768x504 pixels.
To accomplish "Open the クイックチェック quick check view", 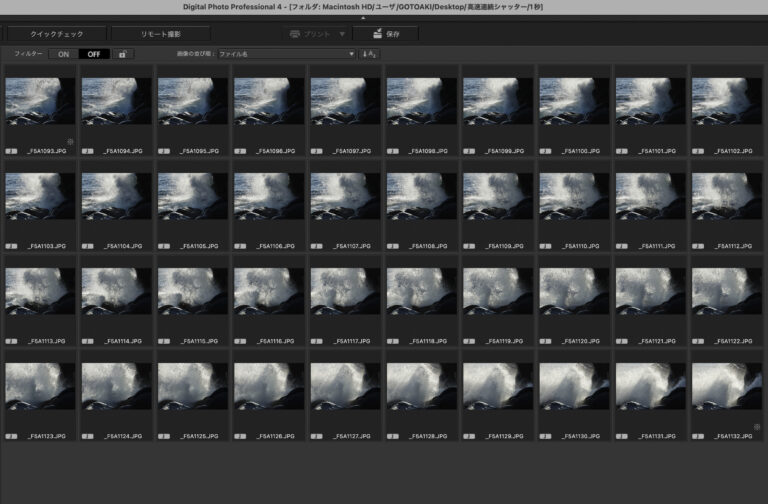I will pos(55,34).
